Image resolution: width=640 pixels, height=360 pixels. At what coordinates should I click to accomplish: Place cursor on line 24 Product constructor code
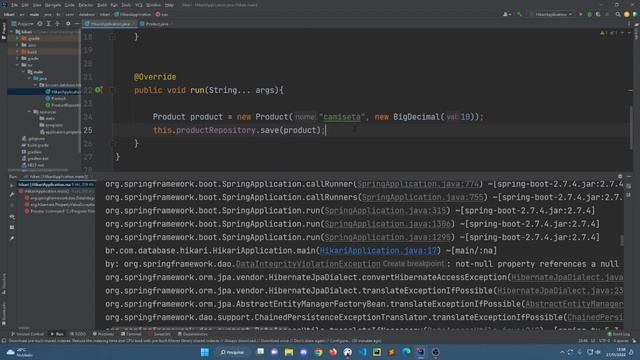[318, 117]
